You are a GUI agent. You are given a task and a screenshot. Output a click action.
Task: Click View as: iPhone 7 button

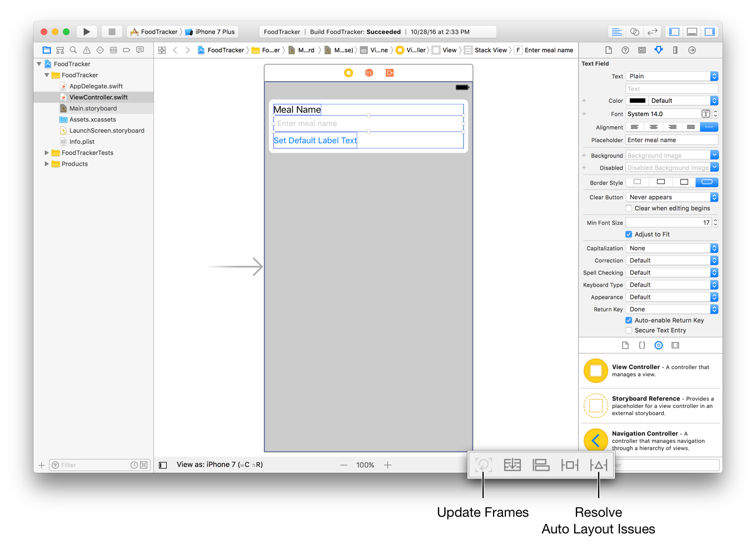220,465
